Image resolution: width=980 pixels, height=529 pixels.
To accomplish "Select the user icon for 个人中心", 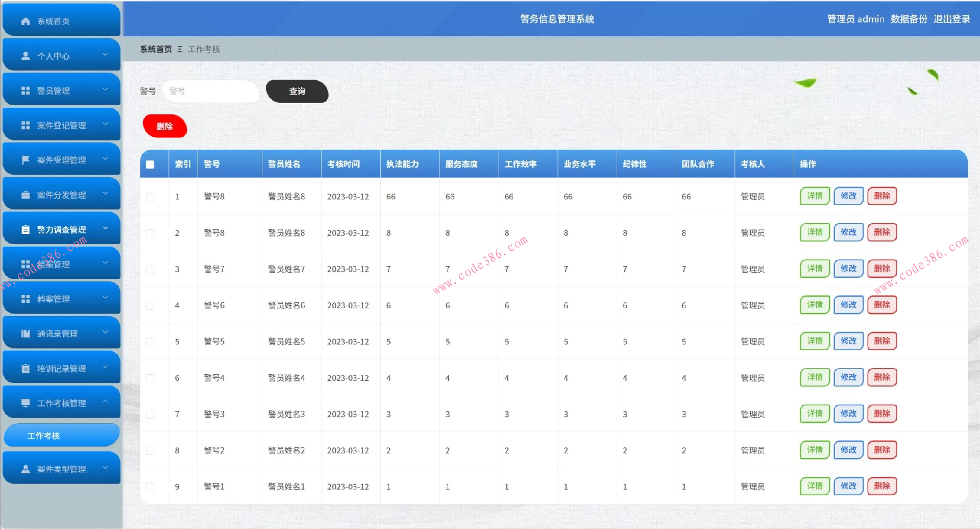I will pos(24,56).
